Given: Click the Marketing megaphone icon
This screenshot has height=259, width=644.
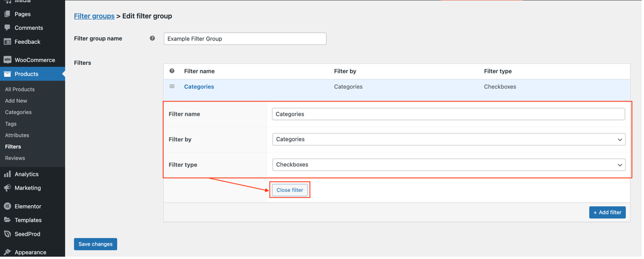Looking at the screenshot, I should click(x=7, y=188).
